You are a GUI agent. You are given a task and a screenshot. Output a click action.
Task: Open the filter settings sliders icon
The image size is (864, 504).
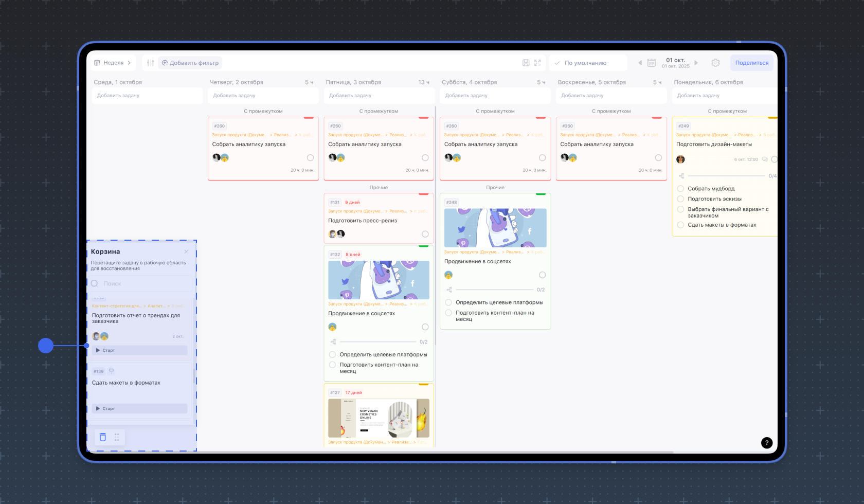150,63
